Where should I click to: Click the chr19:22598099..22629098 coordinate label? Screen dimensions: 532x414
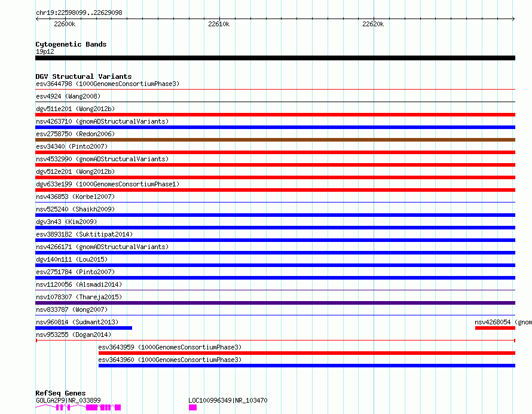79,13
